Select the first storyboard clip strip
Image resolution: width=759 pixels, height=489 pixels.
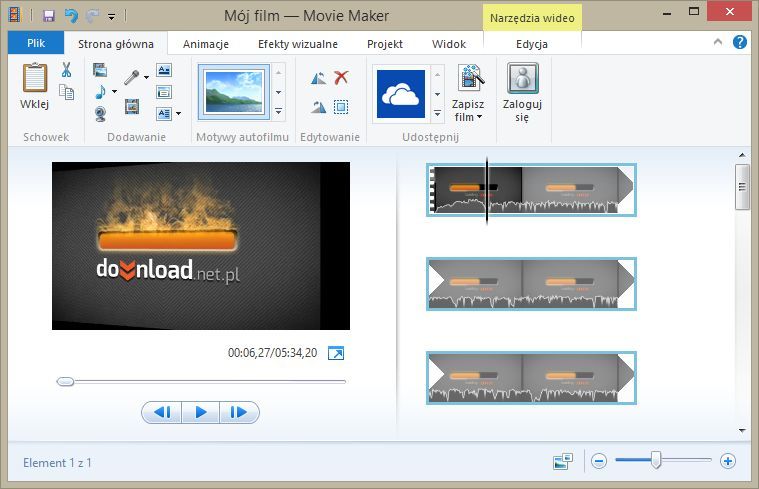click(x=531, y=189)
